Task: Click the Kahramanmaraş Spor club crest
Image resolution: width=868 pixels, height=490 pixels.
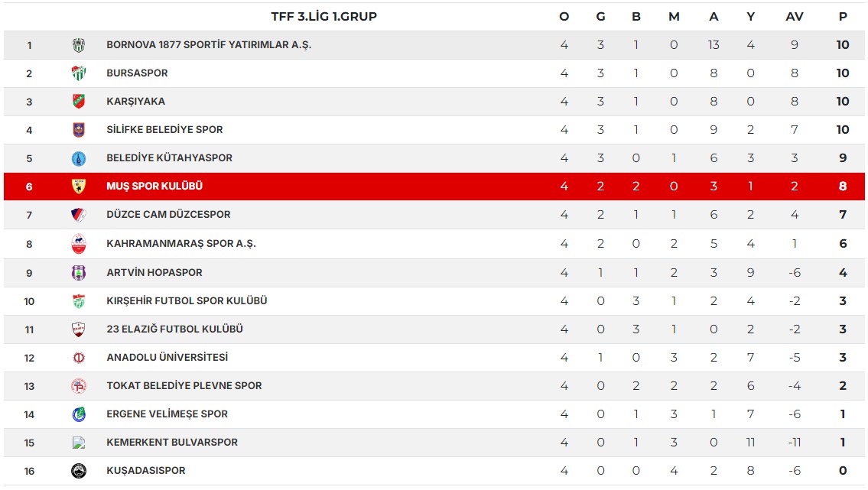Action: coord(79,244)
